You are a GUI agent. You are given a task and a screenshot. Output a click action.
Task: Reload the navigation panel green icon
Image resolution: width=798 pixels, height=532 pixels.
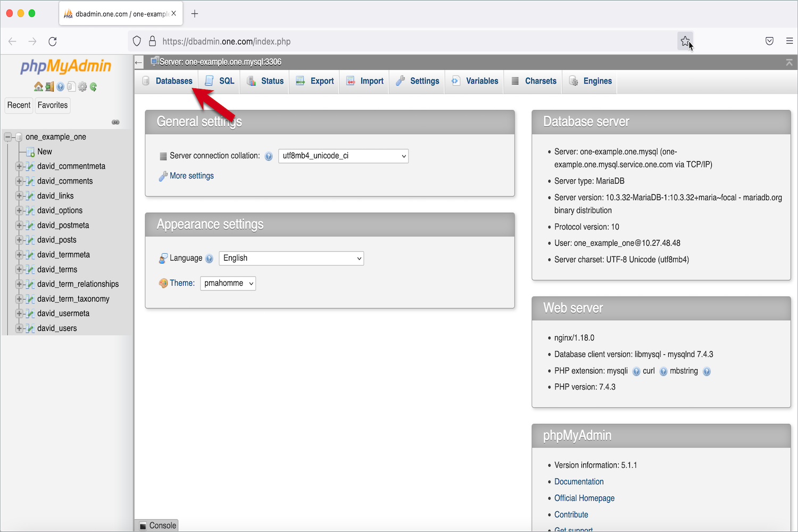click(93, 87)
